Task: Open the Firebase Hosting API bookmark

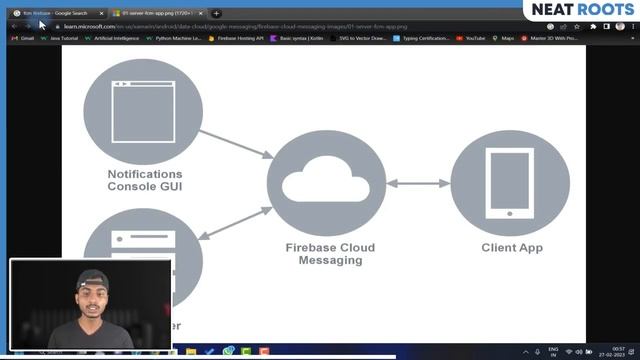Action: point(236,38)
